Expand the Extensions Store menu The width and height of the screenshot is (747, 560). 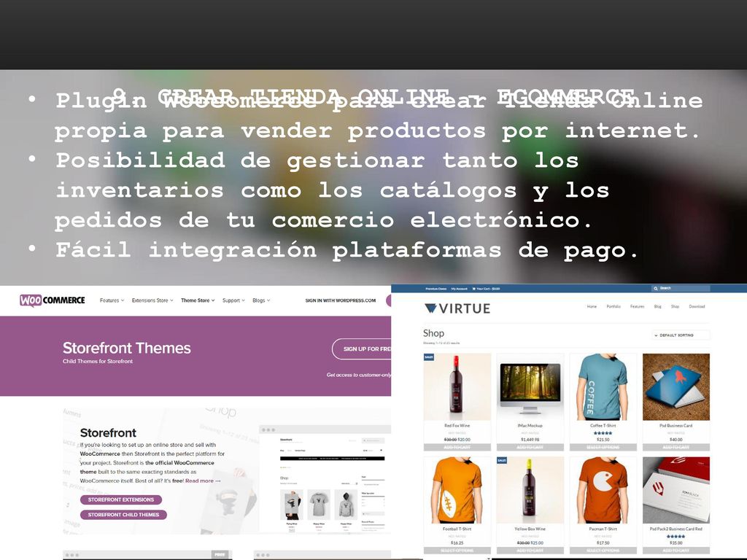pos(152,300)
